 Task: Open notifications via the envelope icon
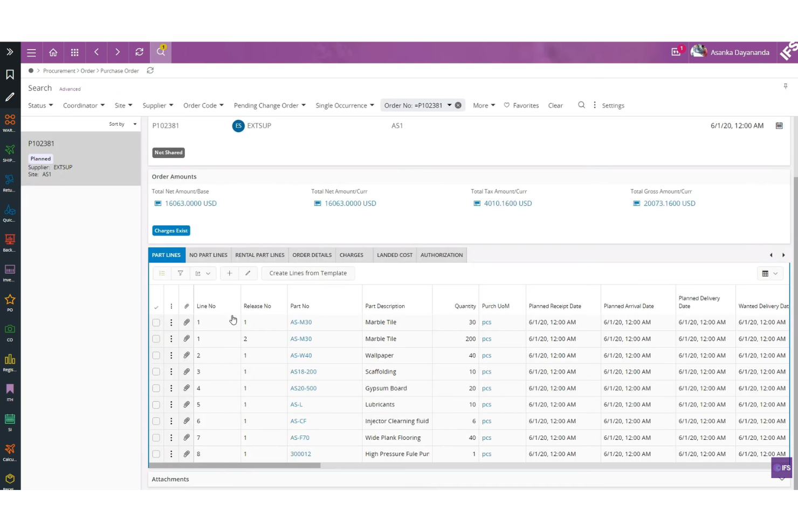tap(676, 52)
